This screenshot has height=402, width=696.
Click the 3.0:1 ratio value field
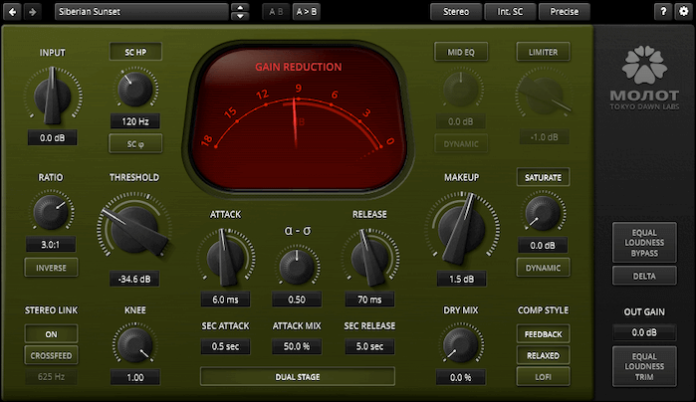click(51, 244)
